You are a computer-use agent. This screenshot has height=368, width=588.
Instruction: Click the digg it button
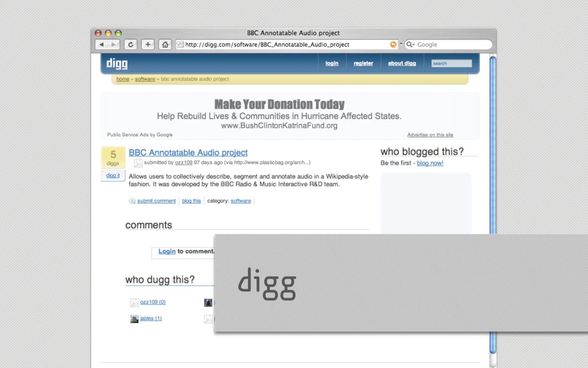coord(113,176)
